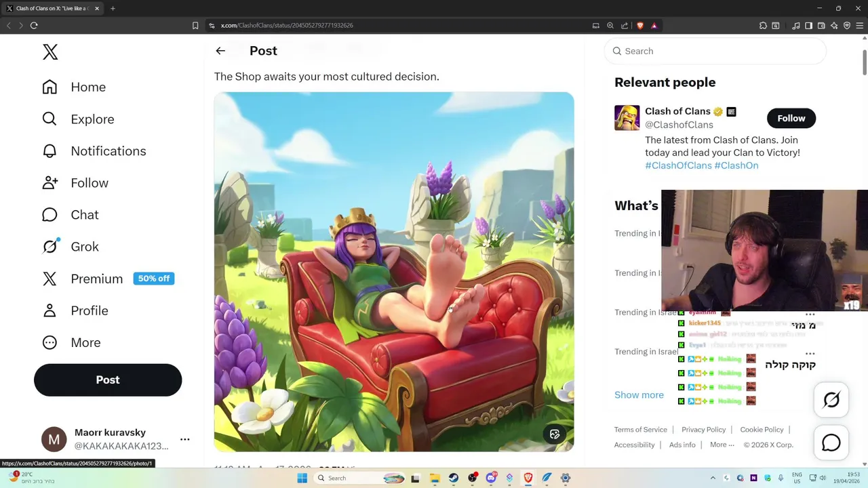The image size is (868, 488).
Task: Click the zoom magnifier icon in address bar
Action: click(610, 25)
